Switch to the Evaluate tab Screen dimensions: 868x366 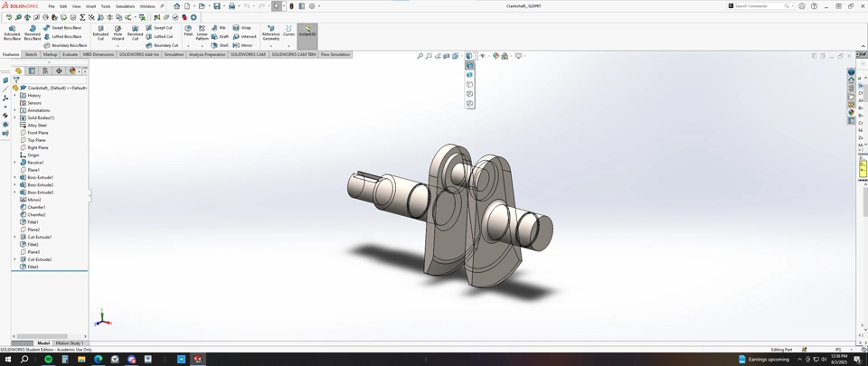point(71,55)
